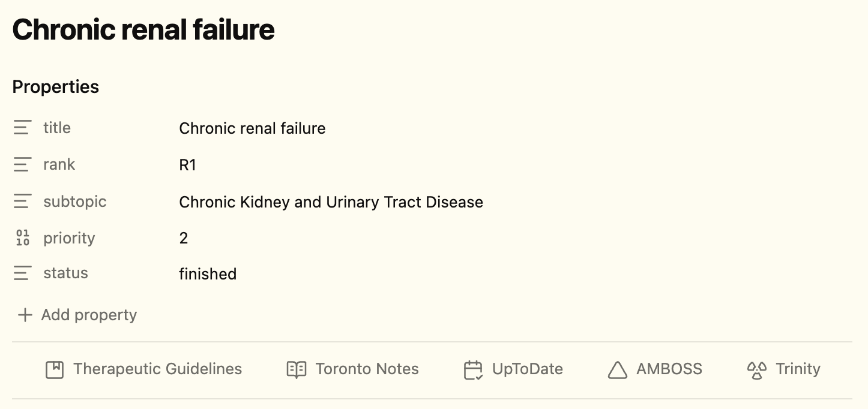Open the AMBOSS tab
The image size is (868, 409).
tap(669, 369)
